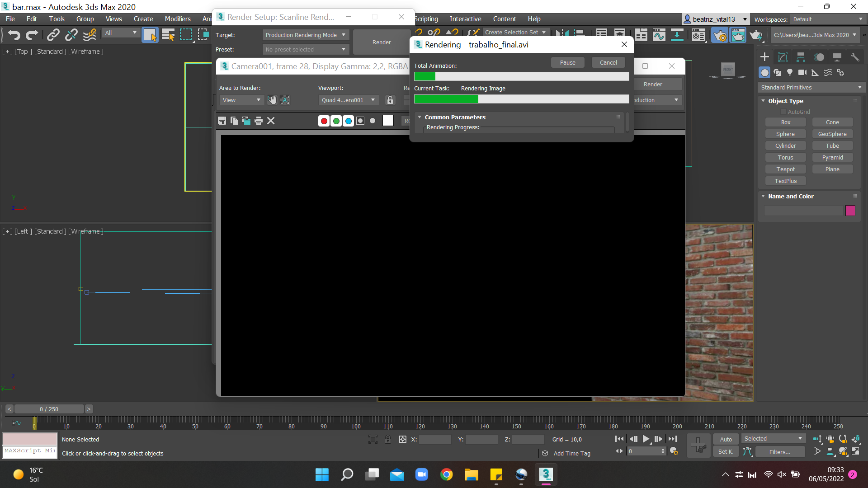Pause the rendering
This screenshot has height=488, width=868.
coord(568,62)
